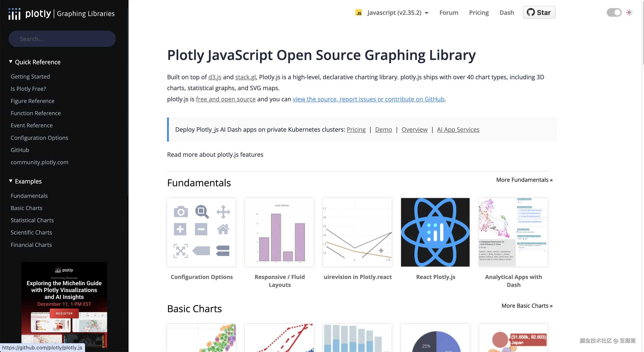Click the GitHub Star button icon
644x352 pixels.
click(x=530, y=12)
